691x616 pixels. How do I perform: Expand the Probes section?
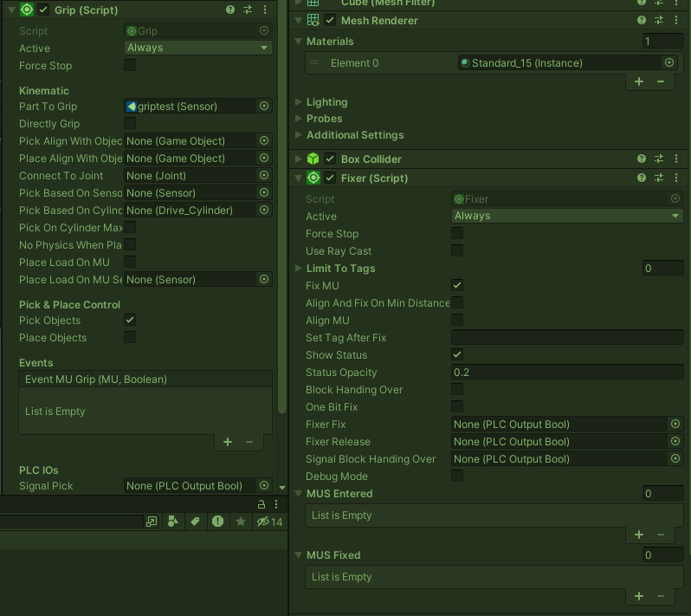tap(299, 118)
